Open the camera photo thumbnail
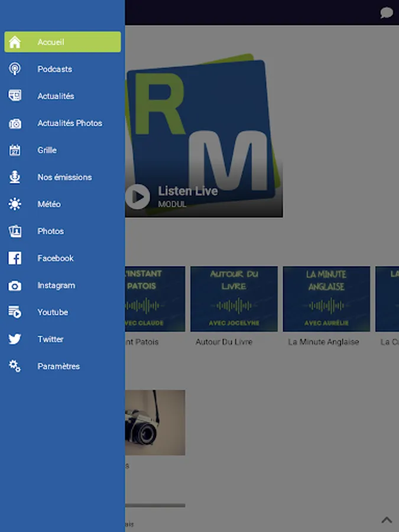Viewport: 399px width, 532px height. click(155, 423)
